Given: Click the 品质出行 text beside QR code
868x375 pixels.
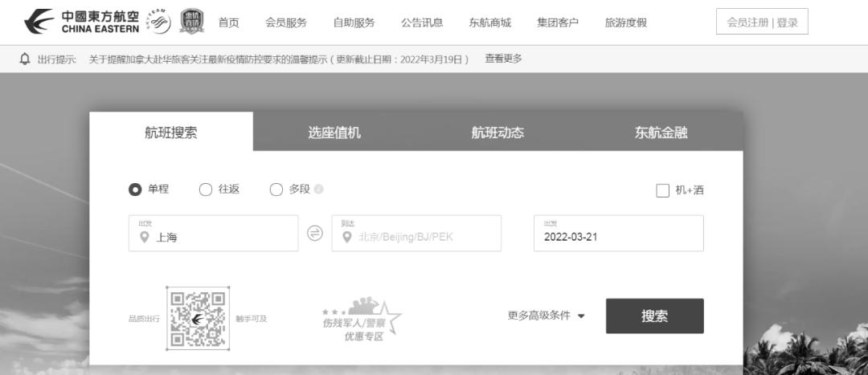Looking at the screenshot, I should coord(144,319).
